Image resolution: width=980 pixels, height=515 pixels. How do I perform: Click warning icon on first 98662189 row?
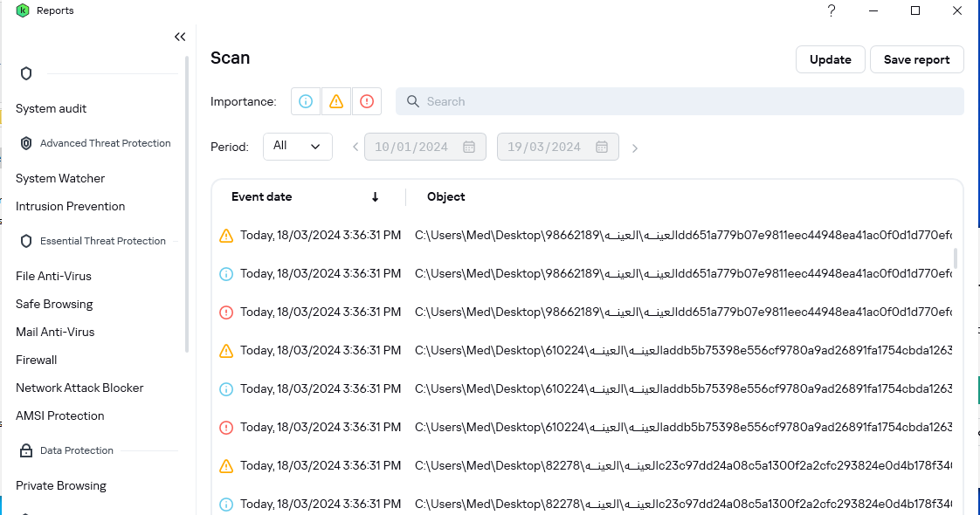tap(226, 236)
